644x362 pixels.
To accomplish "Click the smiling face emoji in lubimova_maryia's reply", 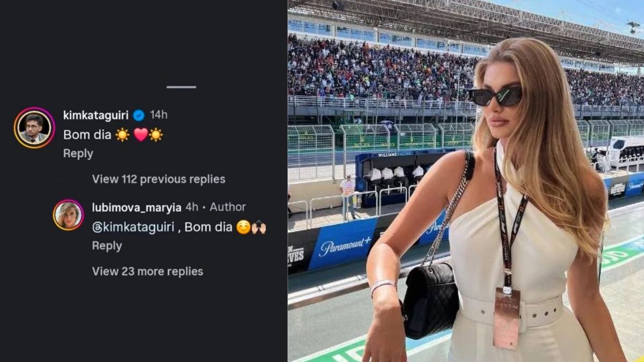I will 243,227.
